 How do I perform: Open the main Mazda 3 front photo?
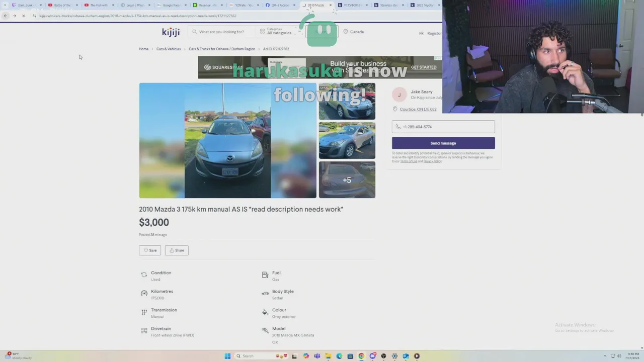coord(227,141)
